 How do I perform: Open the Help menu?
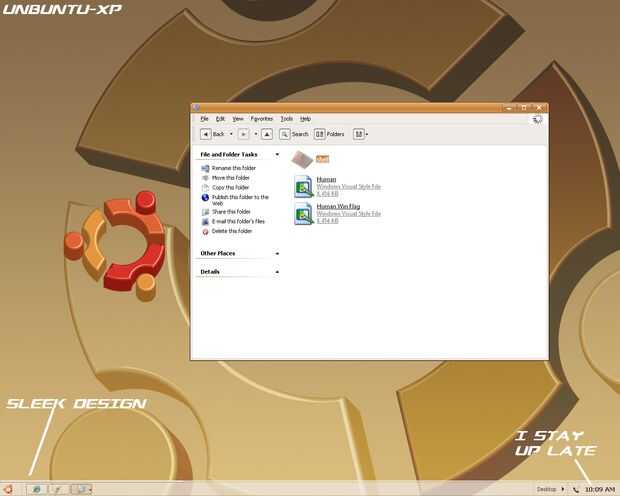tap(305, 119)
